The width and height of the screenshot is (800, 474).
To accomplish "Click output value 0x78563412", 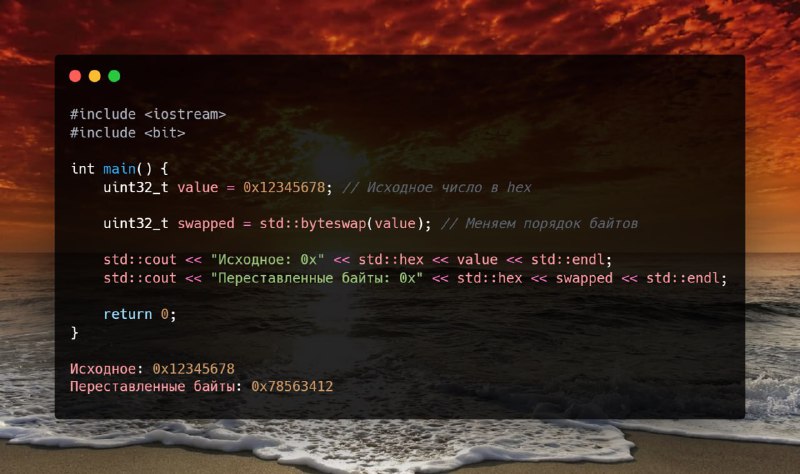I will 292,386.
